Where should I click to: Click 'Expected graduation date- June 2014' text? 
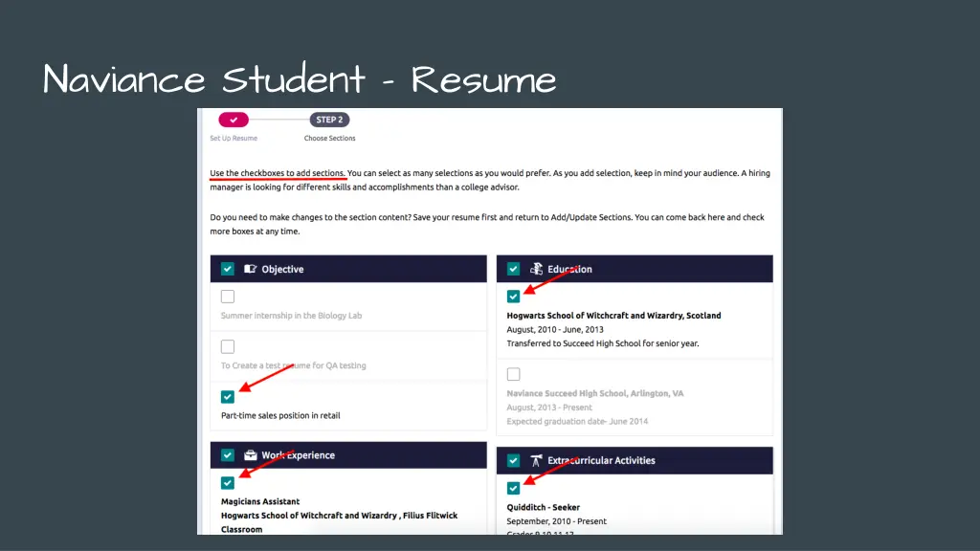click(577, 421)
